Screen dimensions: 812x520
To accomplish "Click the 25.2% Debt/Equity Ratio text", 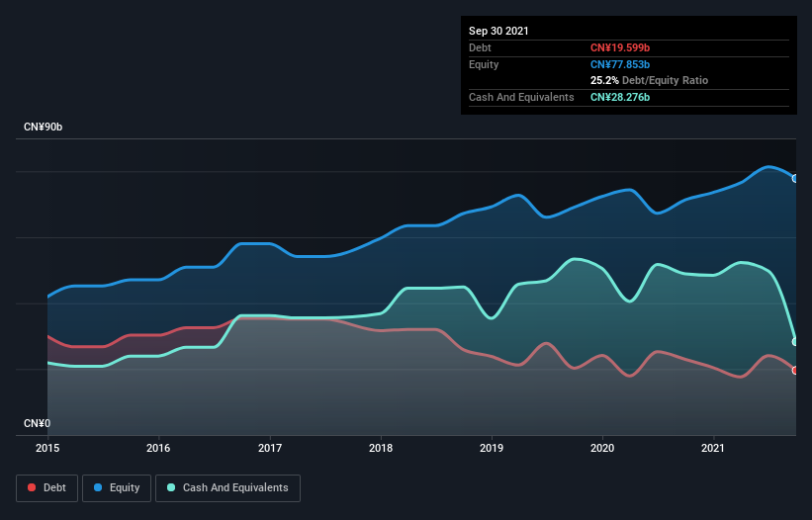I will pos(649,81).
